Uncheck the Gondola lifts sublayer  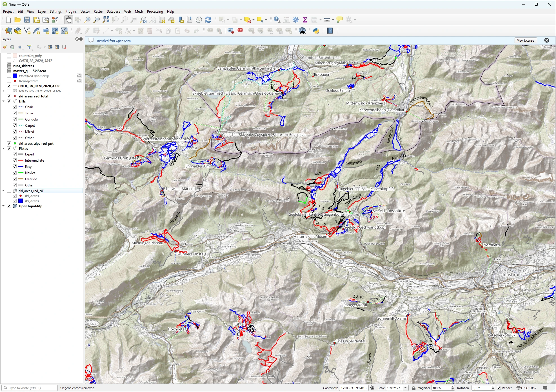click(x=14, y=119)
